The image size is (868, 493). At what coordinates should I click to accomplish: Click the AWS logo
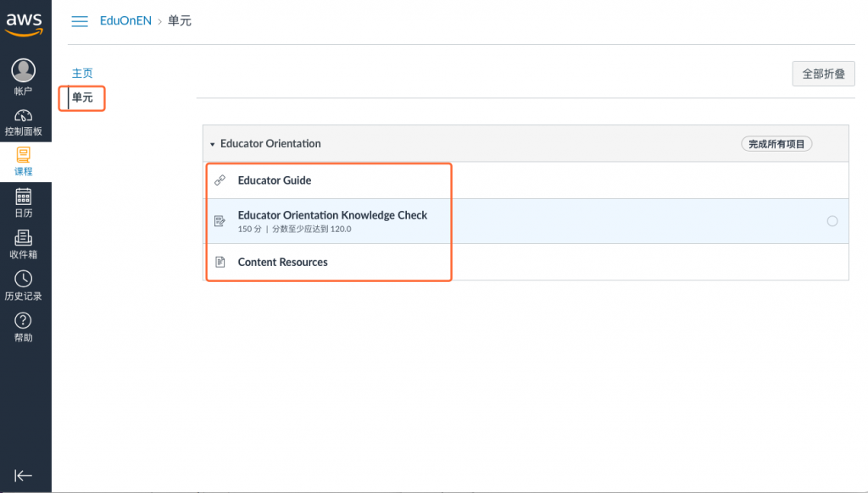tap(24, 24)
